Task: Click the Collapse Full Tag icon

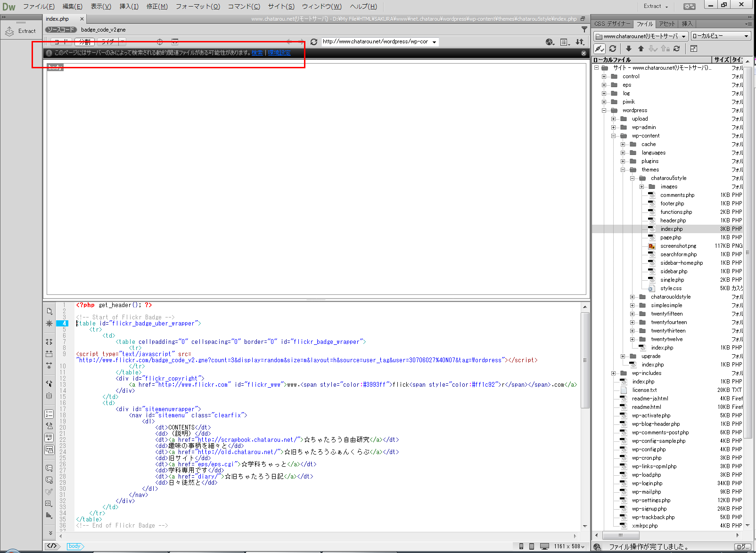Action: point(49,342)
